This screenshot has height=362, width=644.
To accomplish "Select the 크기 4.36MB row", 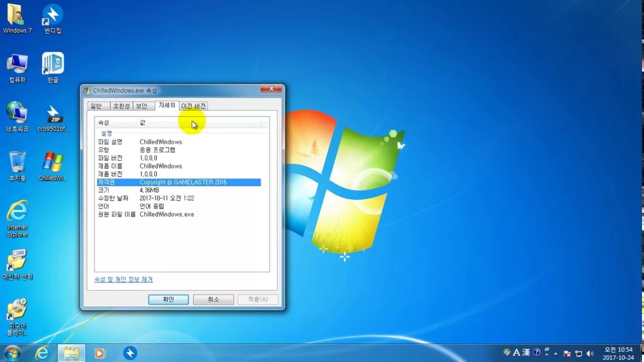I will click(x=179, y=190).
